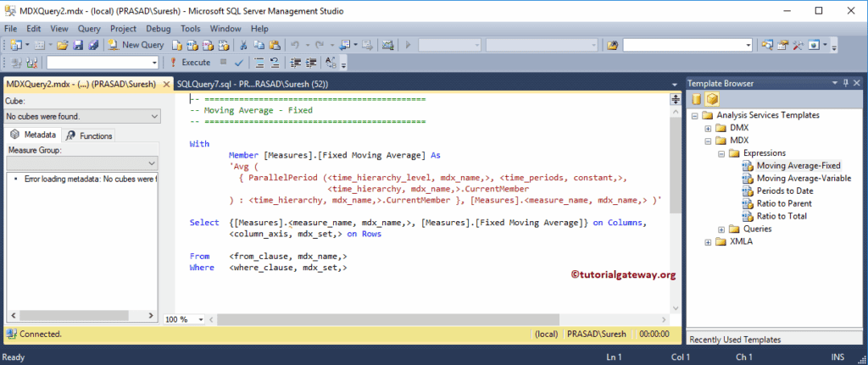
Task: Select SQL Server templates icon in Template Browser
Action: pyautogui.click(x=697, y=99)
